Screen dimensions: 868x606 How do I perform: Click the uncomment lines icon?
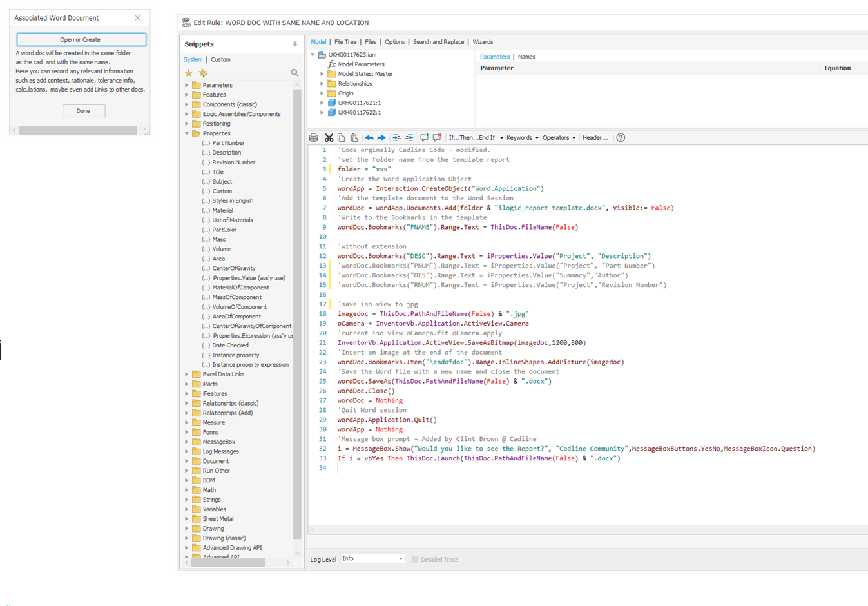[437, 137]
